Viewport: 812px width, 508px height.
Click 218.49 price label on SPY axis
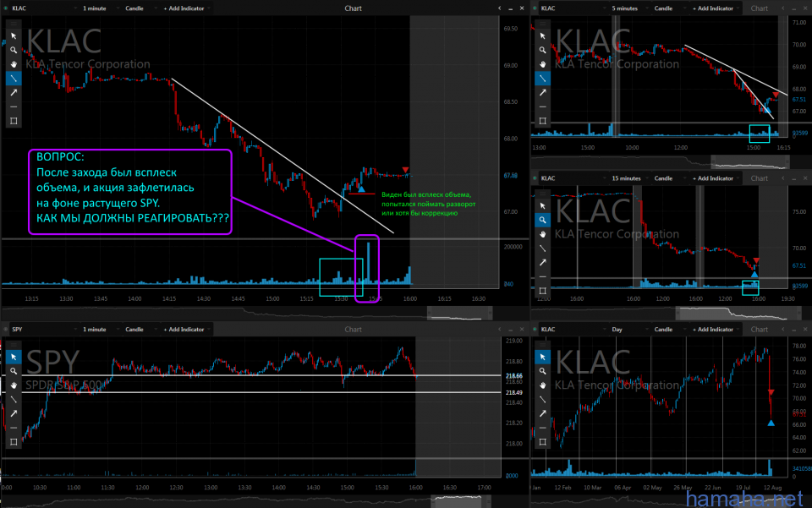(x=513, y=393)
